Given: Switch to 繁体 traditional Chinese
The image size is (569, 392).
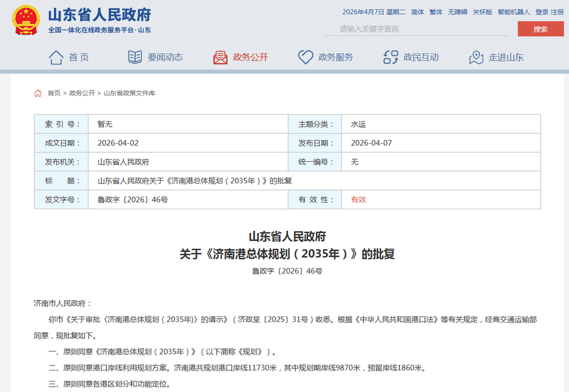Looking at the screenshot, I should point(436,12).
